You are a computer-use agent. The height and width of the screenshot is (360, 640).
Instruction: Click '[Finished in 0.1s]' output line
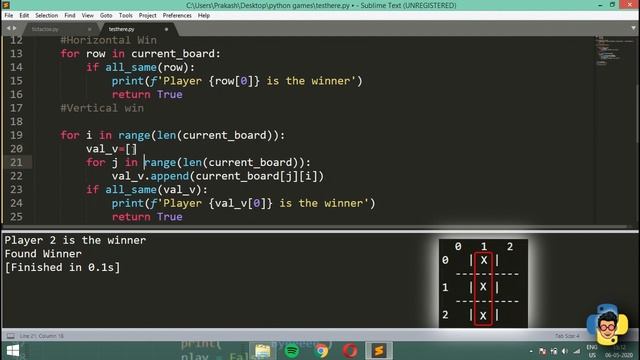(62, 268)
